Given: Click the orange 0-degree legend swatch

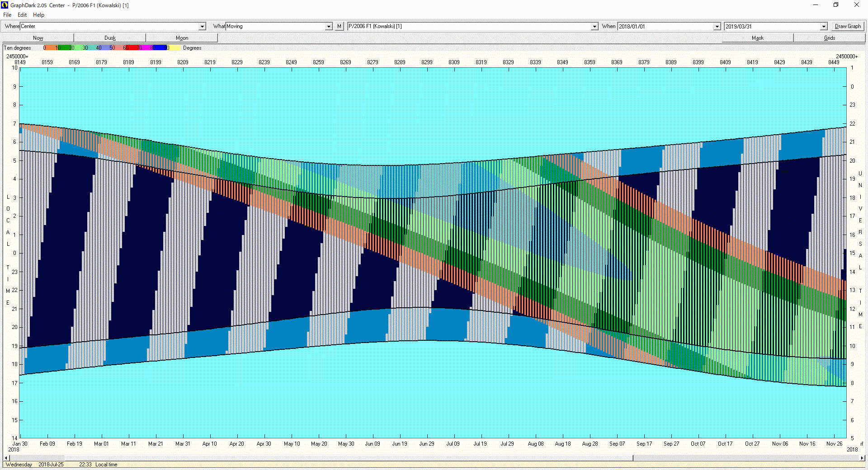Looking at the screenshot, I should (x=50, y=48).
